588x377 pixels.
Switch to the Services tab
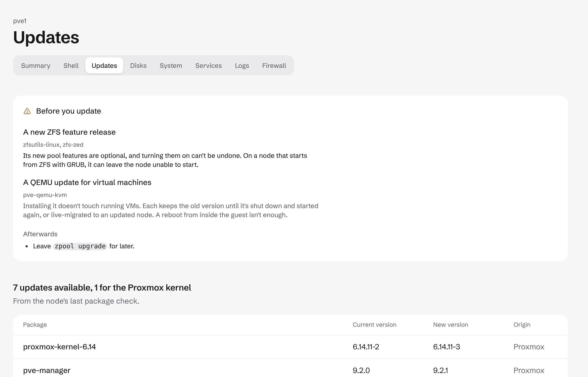(x=209, y=66)
